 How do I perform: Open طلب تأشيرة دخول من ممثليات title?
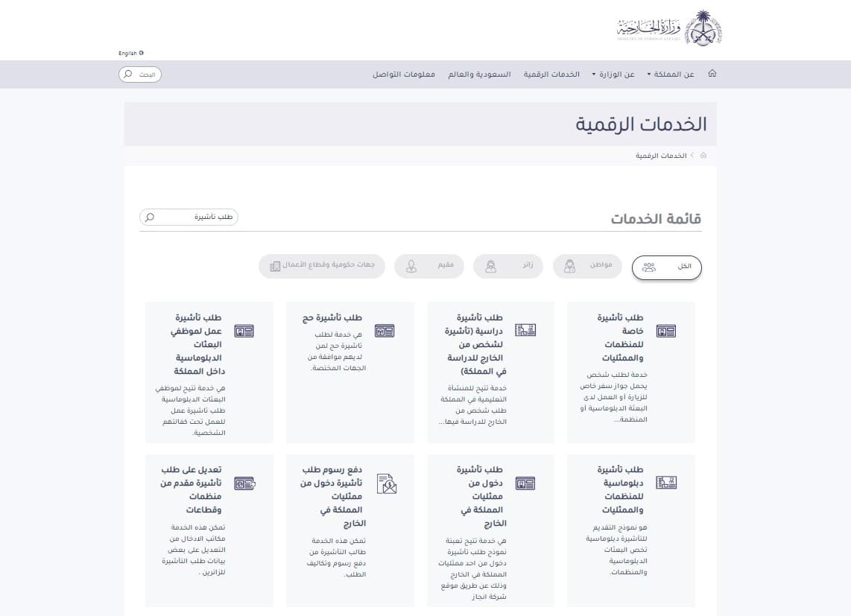point(482,496)
